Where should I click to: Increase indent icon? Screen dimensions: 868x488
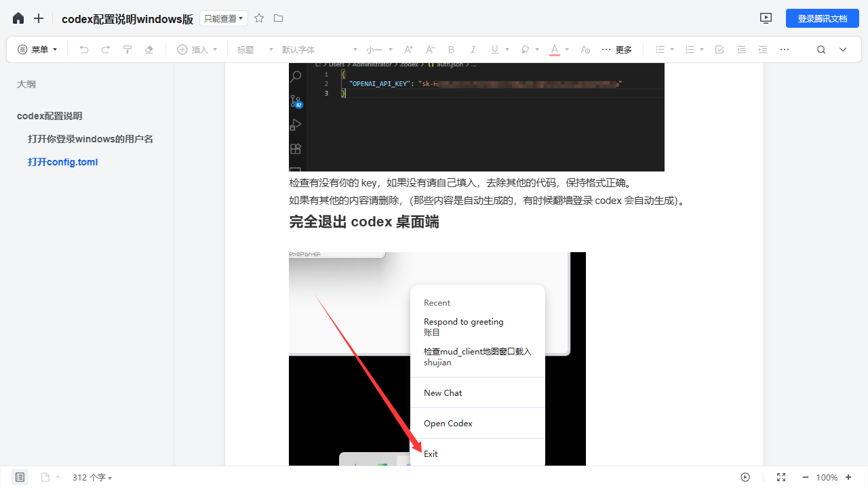(x=763, y=49)
